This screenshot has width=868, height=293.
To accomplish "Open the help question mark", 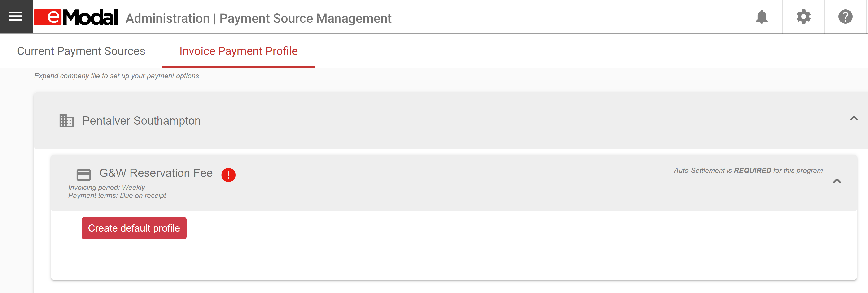I will pyautogui.click(x=845, y=17).
